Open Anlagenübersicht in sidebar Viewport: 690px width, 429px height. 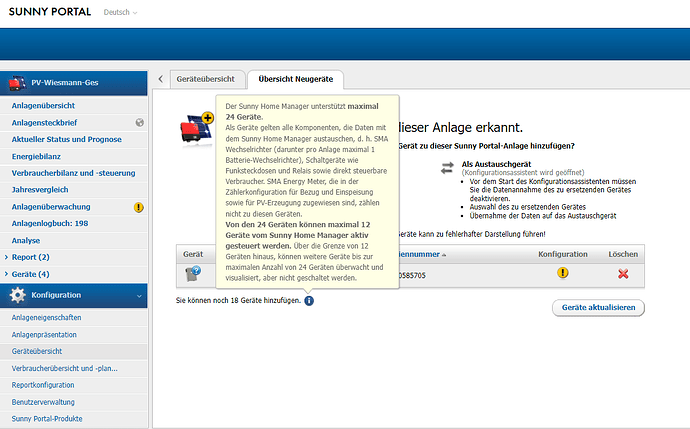pyautogui.click(x=43, y=106)
